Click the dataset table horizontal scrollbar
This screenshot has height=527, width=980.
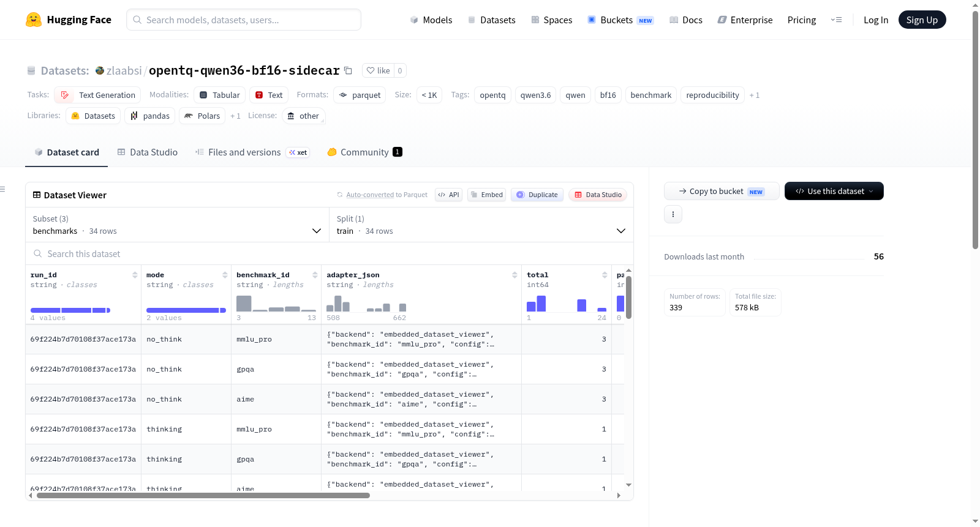pyautogui.click(x=203, y=495)
